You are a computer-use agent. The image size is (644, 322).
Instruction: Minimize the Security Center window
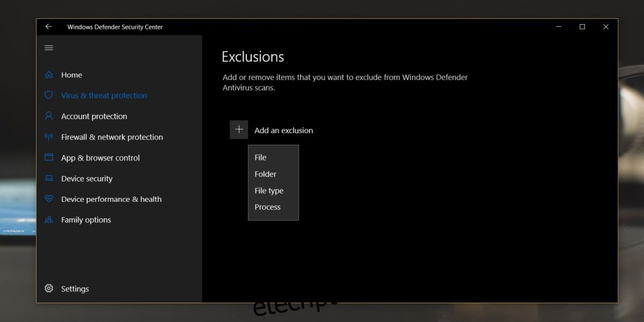[x=558, y=27]
